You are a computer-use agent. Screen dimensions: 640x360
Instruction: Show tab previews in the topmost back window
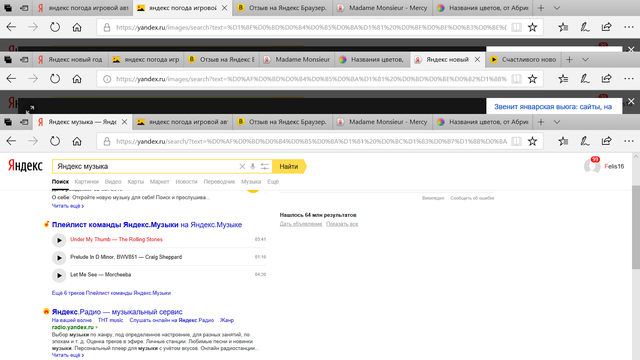coord(557,8)
